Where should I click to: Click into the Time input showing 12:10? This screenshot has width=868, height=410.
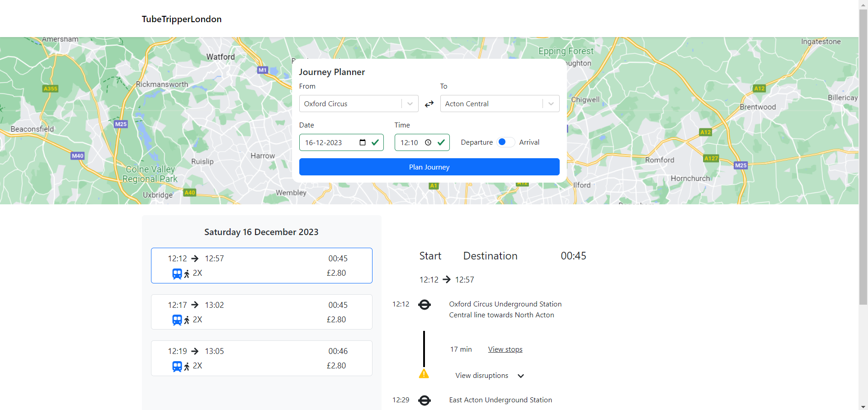coord(409,142)
